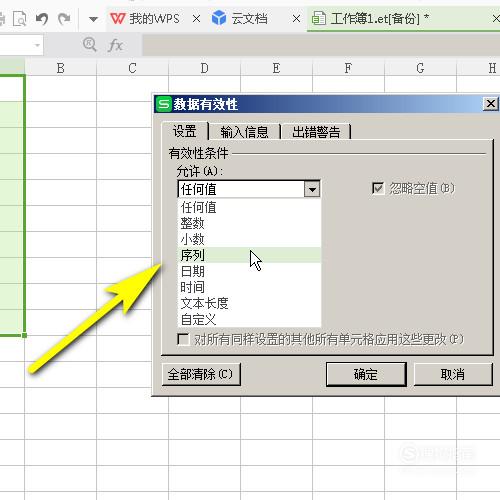Image resolution: width=500 pixels, height=500 pixels.
Task: Click the zoom magnifier icon in formula bar
Action: (x=90, y=44)
